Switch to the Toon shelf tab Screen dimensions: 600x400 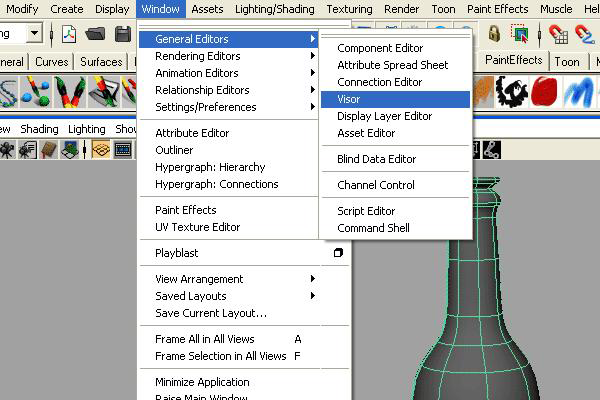point(567,62)
